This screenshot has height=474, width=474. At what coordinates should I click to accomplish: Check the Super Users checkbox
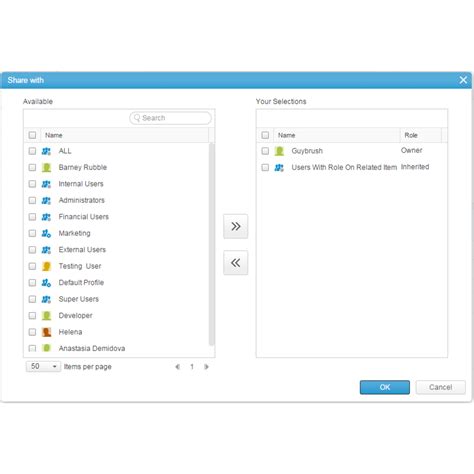click(x=32, y=299)
